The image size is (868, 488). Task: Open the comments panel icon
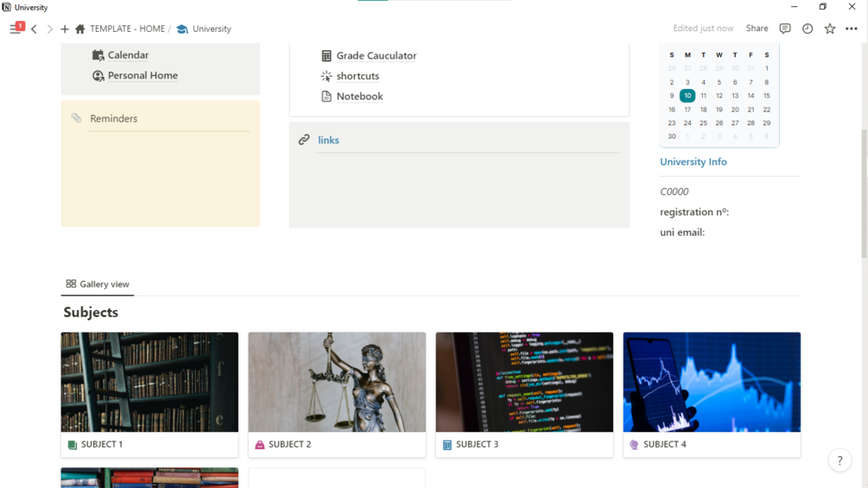coord(785,29)
